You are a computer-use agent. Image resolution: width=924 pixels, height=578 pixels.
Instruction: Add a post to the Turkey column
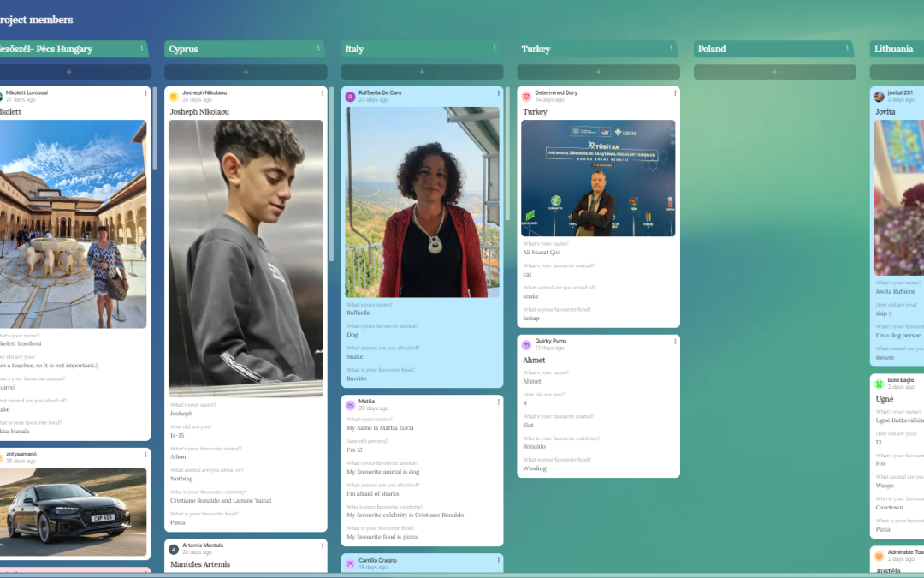pos(598,72)
